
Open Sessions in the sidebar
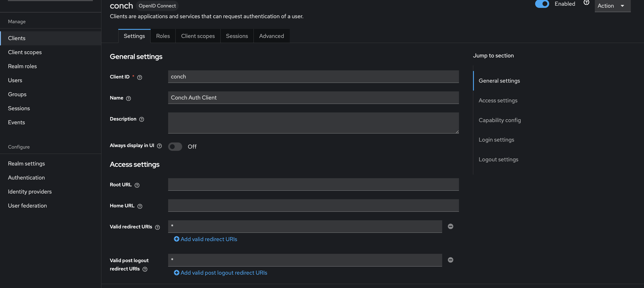click(x=50, y=108)
